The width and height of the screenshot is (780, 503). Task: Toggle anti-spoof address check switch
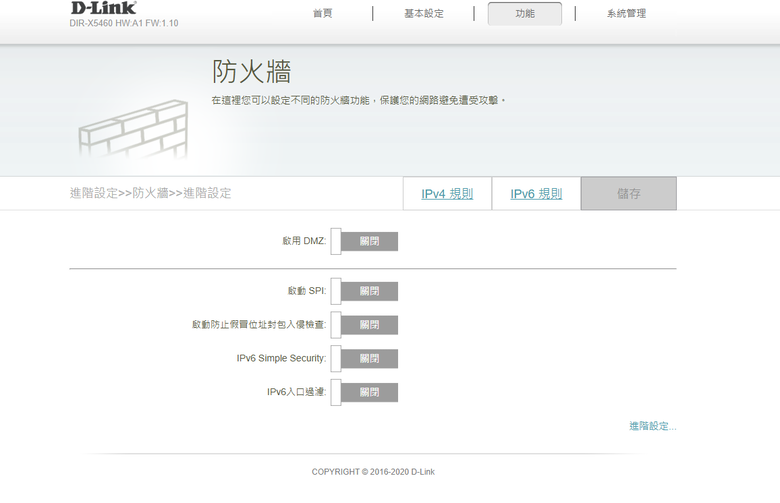click(x=364, y=325)
